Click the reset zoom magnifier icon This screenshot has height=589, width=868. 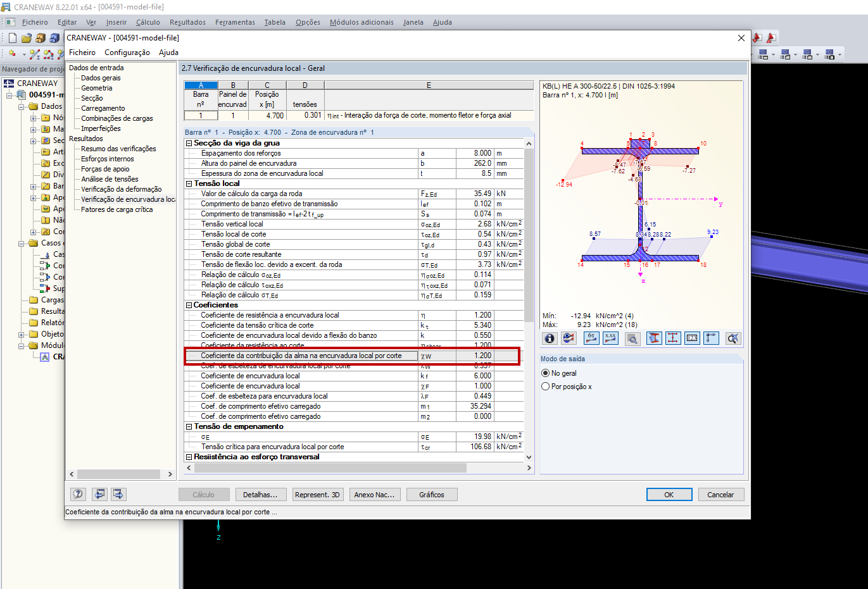pyautogui.click(x=733, y=338)
